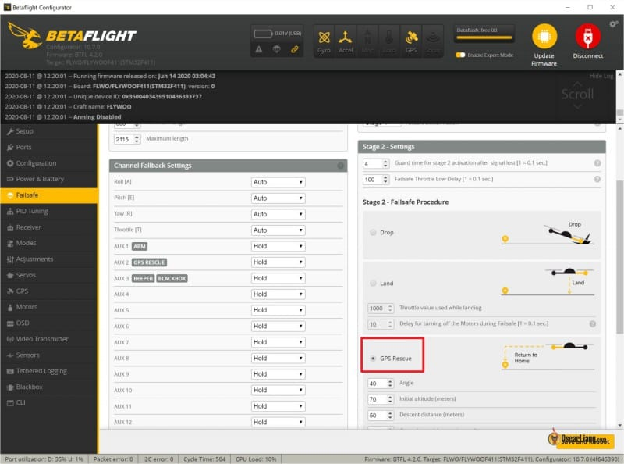This screenshot has width=624, height=464.
Task: Open the Power & Battery tab
Action: click(49, 179)
